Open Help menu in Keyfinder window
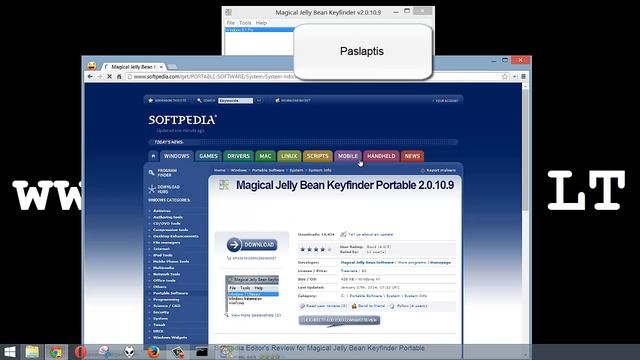The width and height of the screenshot is (640, 360). click(x=261, y=23)
